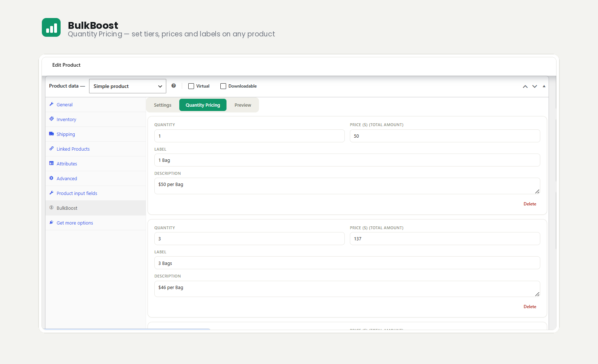Click the General wrench icon
The width and height of the screenshot is (598, 364).
(x=52, y=104)
